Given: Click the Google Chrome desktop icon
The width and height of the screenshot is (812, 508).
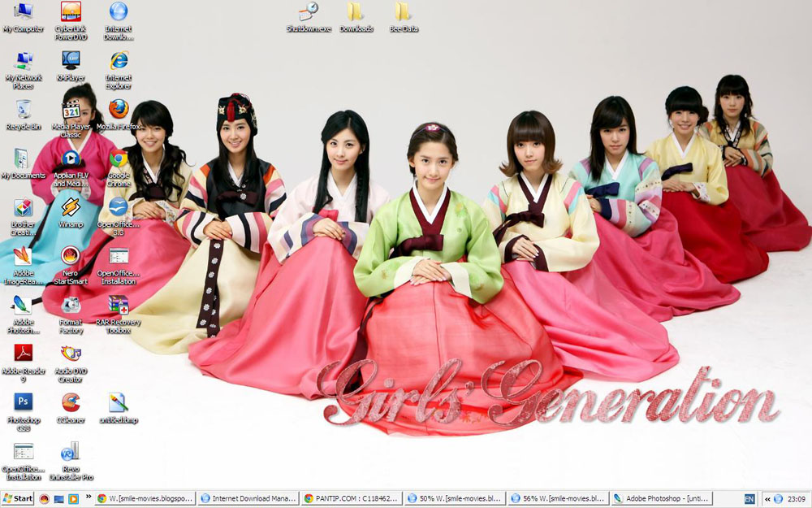Looking at the screenshot, I should coord(119,168).
